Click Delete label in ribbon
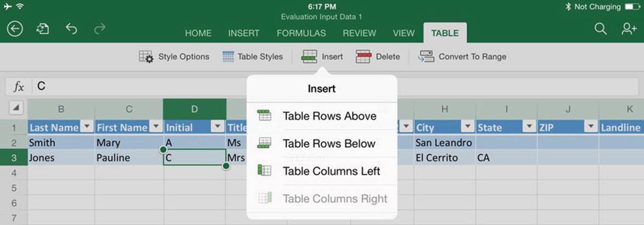This screenshot has height=225, width=644. [388, 57]
